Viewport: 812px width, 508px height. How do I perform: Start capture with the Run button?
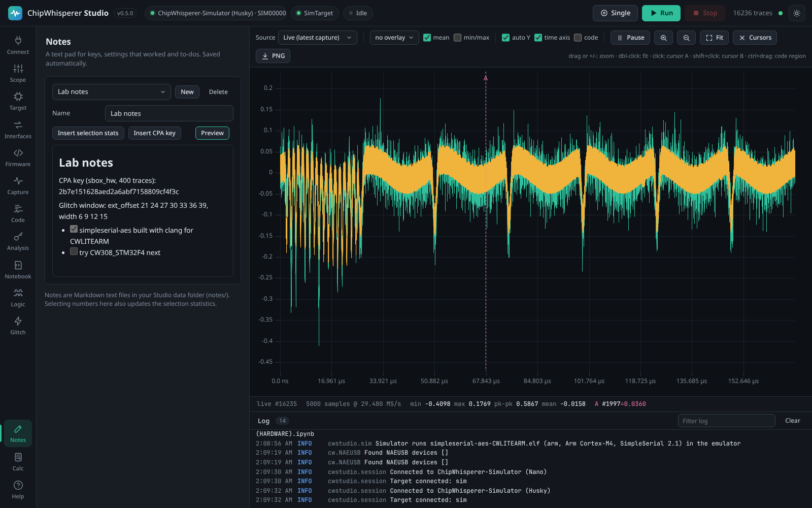click(x=661, y=13)
